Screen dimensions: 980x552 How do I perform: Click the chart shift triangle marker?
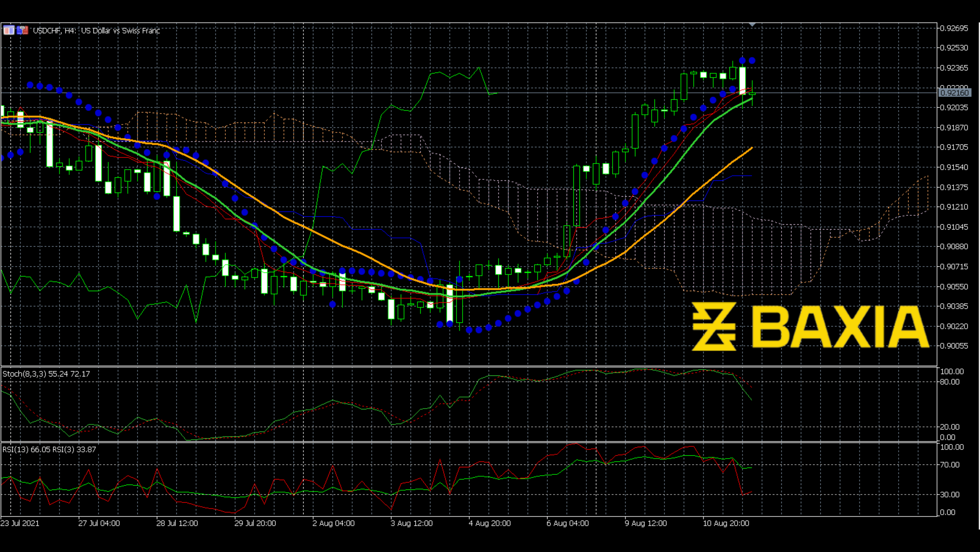(752, 25)
